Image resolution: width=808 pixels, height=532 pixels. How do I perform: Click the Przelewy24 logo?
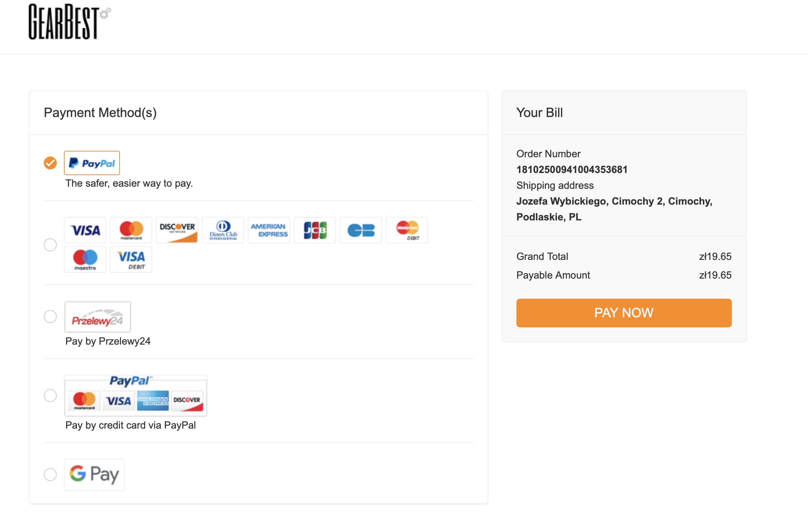(98, 317)
